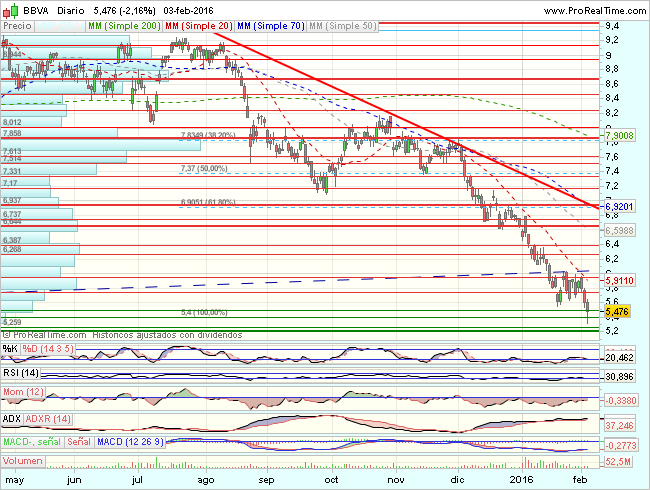Screen dimensions: 650x490
Task: Click the 7,331 volume profile level
Action: point(12,171)
